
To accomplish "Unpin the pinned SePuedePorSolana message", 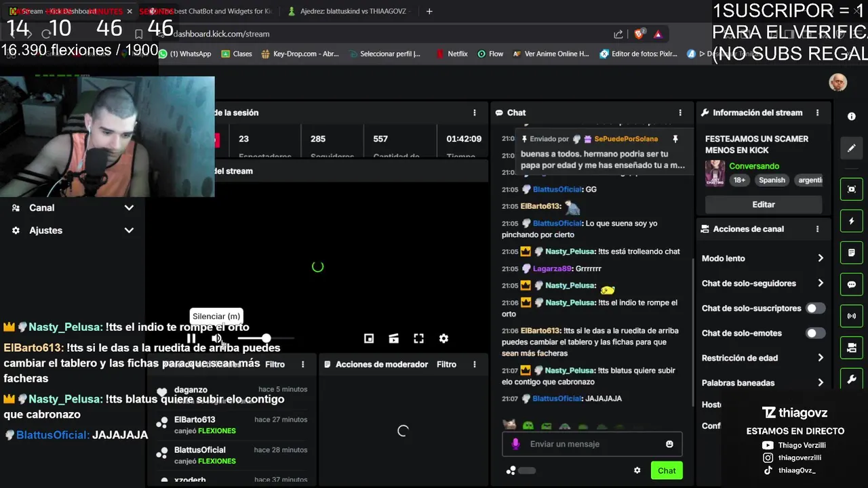I will pyautogui.click(x=675, y=139).
